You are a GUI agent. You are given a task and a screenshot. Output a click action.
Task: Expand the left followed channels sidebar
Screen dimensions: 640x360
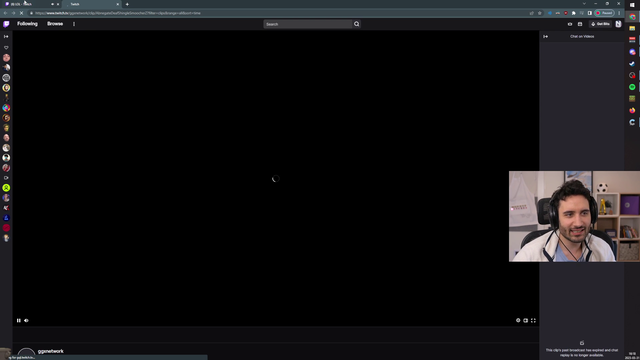coord(6,37)
